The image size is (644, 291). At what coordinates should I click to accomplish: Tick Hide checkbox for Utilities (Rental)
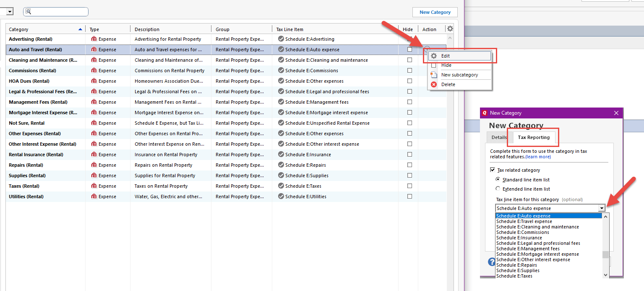tap(410, 196)
